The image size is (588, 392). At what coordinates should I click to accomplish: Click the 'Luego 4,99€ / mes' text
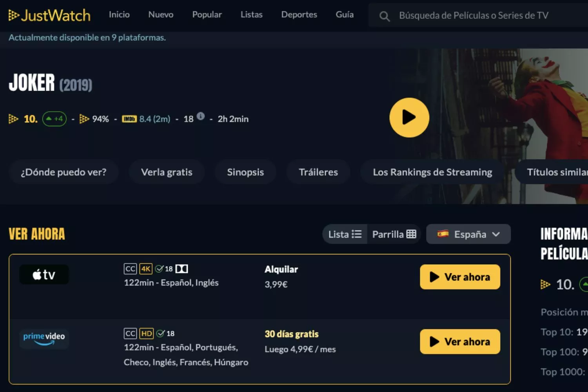coord(300,349)
